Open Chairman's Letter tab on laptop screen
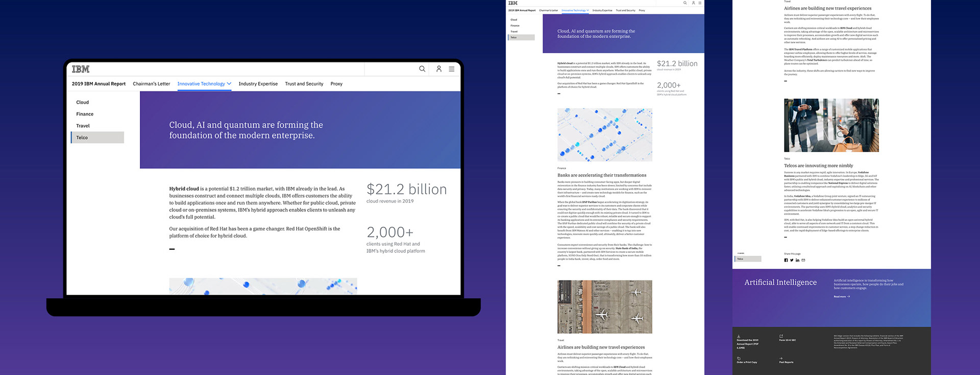 [152, 84]
